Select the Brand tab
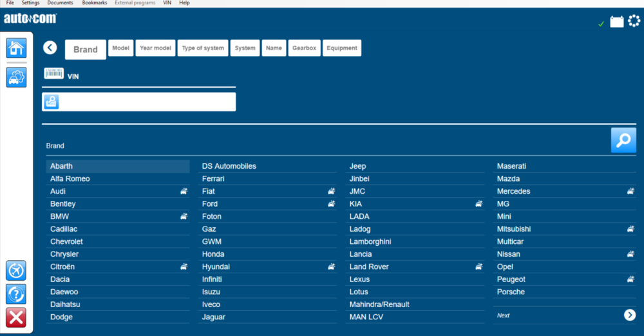The width and height of the screenshot is (644, 336). coord(86,50)
